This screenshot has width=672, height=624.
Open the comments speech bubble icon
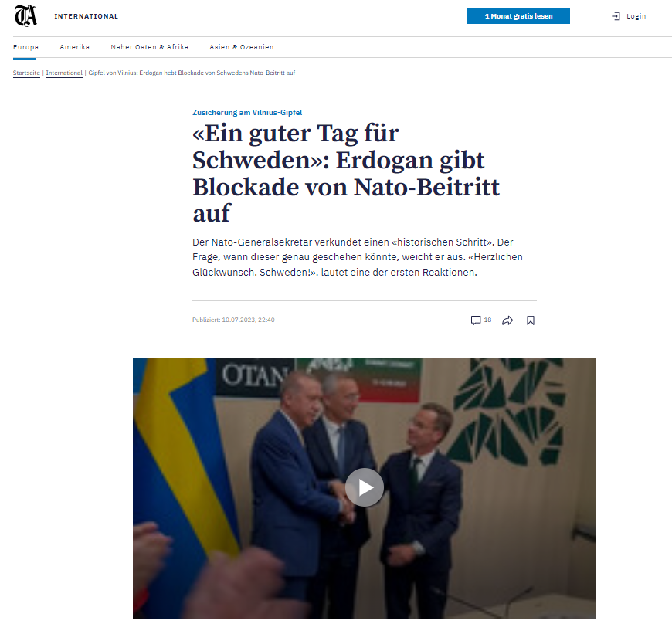476,320
